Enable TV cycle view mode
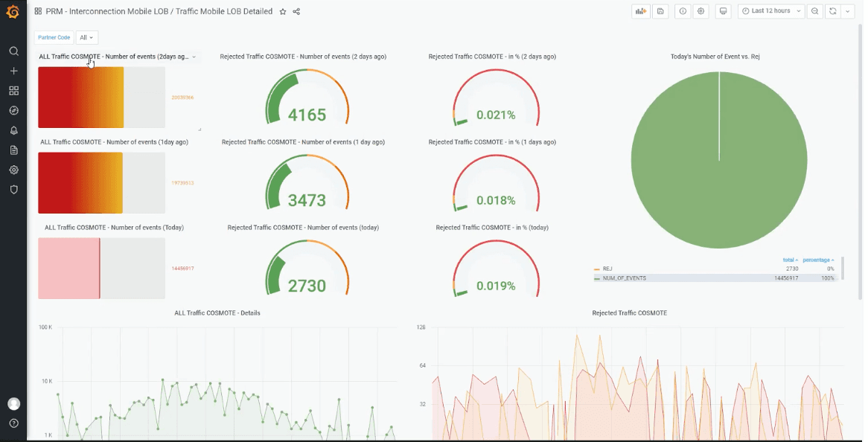The image size is (868, 442). pyautogui.click(x=722, y=11)
